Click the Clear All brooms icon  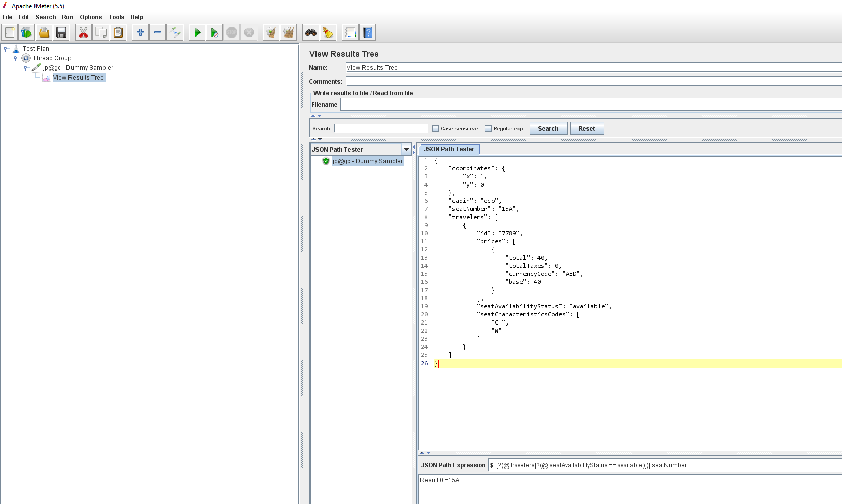(289, 32)
